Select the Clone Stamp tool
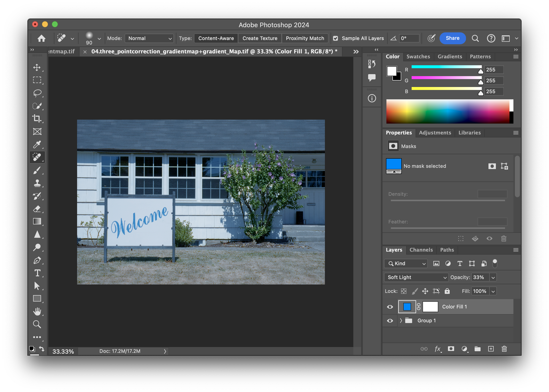 coord(37,183)
